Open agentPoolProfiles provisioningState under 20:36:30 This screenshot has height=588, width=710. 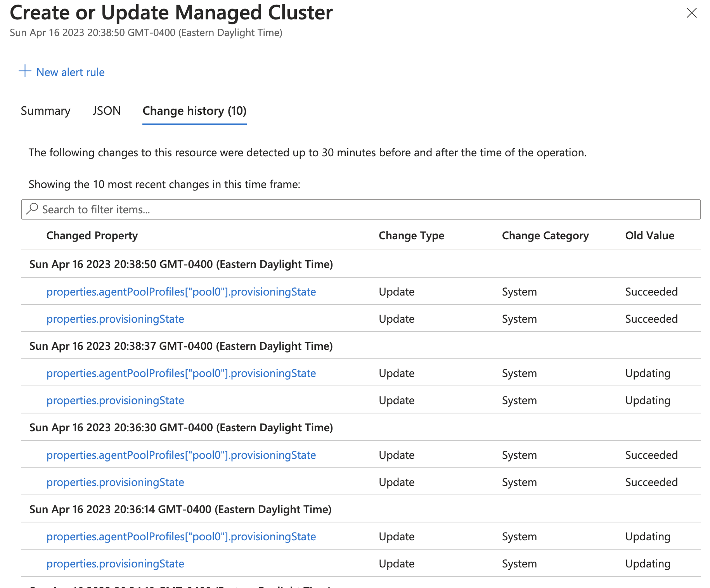coord(181,455)
